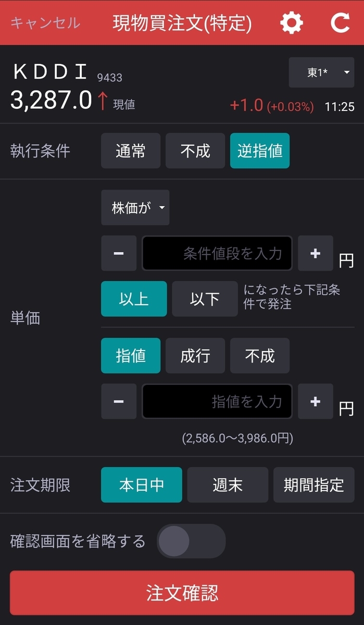Select 成行 as the order type
364x625 pixels.
195,356
